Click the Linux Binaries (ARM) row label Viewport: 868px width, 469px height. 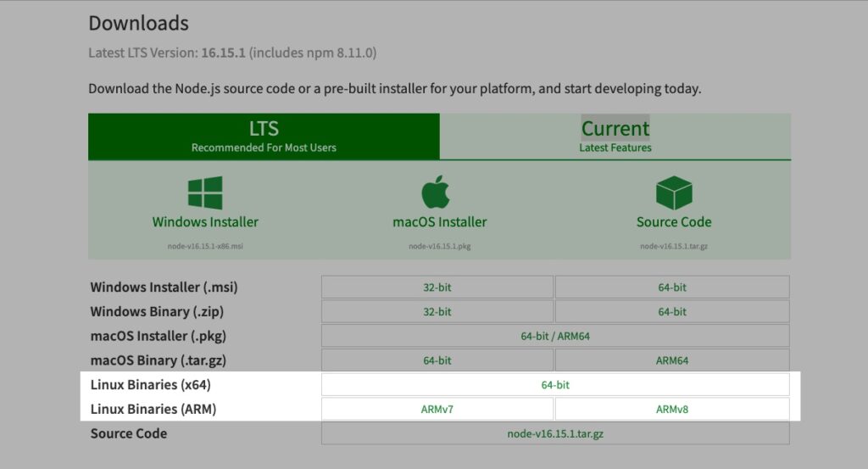pos(153,409)
